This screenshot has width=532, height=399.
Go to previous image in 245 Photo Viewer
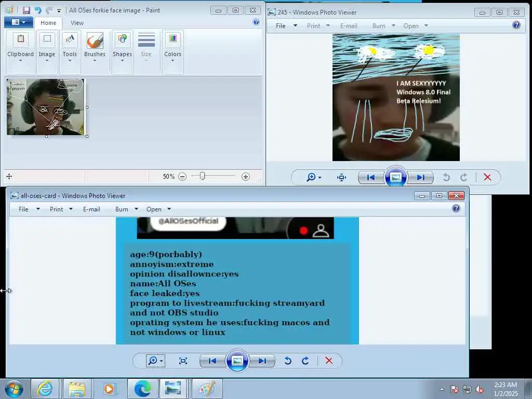pyautogui.click(x=370, y=178)
